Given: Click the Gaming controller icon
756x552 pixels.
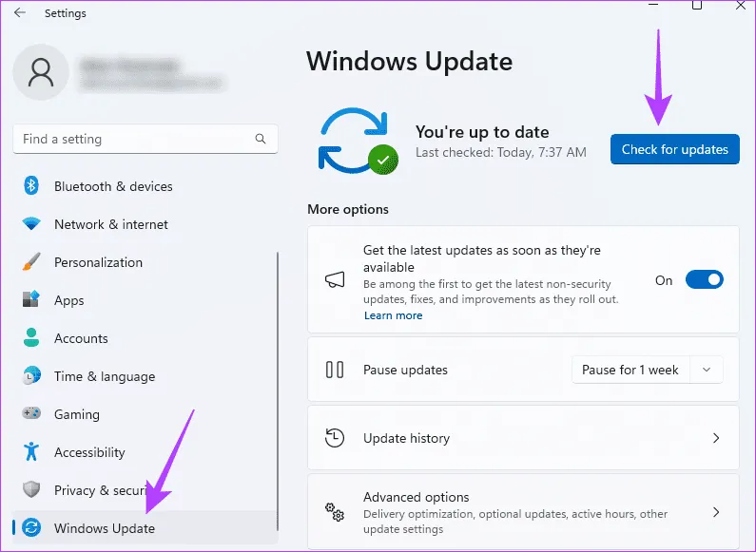Looking at the screenshot, I should coord(31,414).
